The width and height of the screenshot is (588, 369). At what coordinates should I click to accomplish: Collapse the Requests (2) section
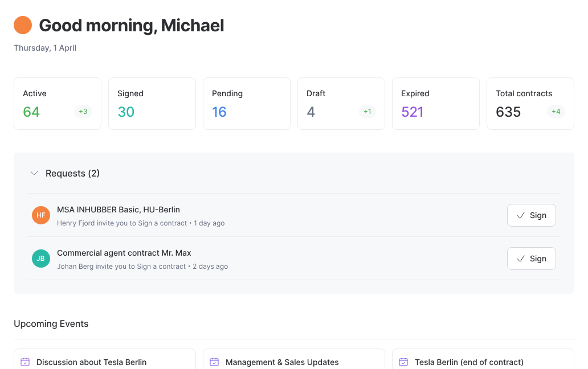coord(34,173)
